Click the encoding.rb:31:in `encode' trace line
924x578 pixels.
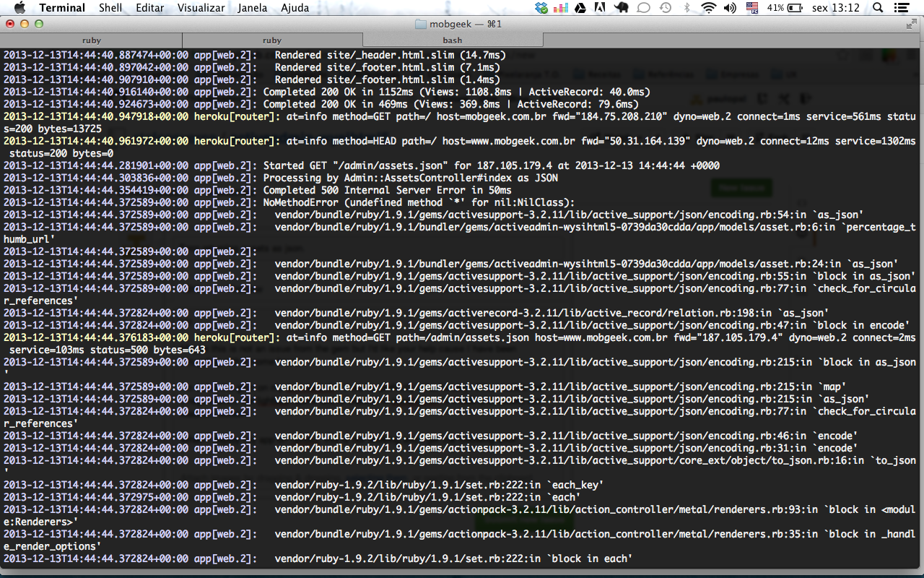pyautogui.click(x=431, y=448)
